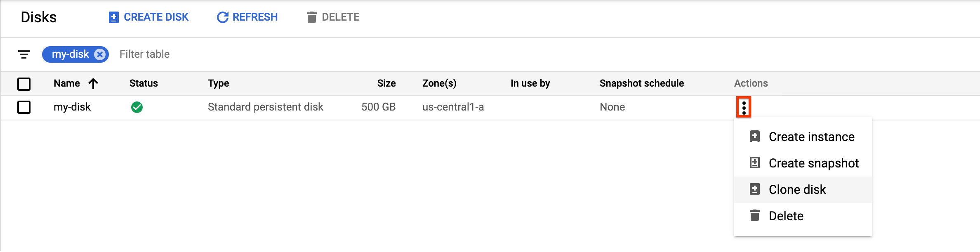Open the filter list icon
Viewport: 980px width, 252px height.
(24, 54)
